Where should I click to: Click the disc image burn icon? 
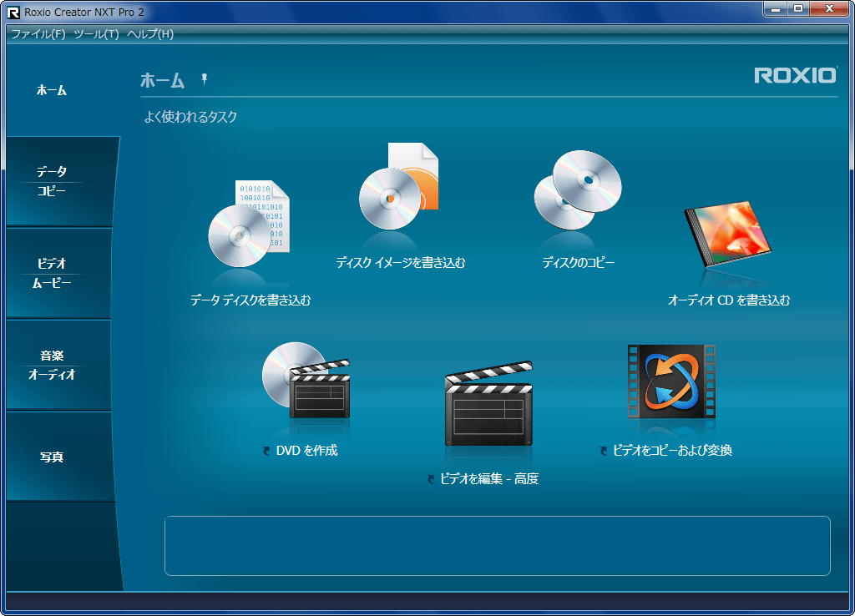[x=398, y=186]
